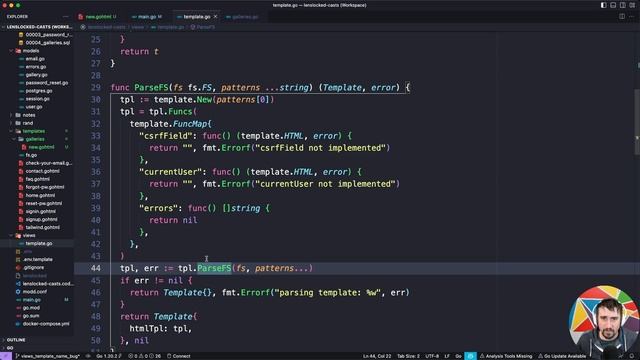Open new.gohtml in galleries folder
The image size is (640, 360).
41,147
